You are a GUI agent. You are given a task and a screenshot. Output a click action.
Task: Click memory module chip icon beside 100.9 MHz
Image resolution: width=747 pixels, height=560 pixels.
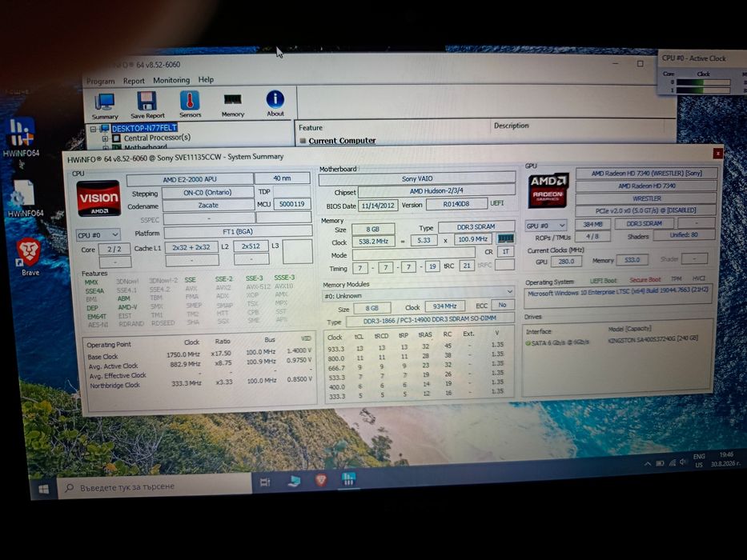(505, 238)
